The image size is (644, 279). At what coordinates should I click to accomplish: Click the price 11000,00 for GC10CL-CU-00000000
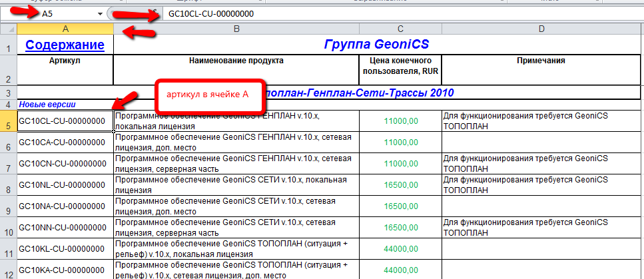pos(400,121)
